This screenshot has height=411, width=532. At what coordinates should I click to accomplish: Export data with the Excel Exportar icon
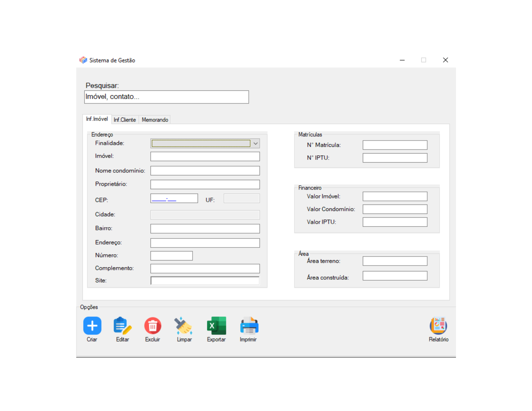tap(216, 325)
